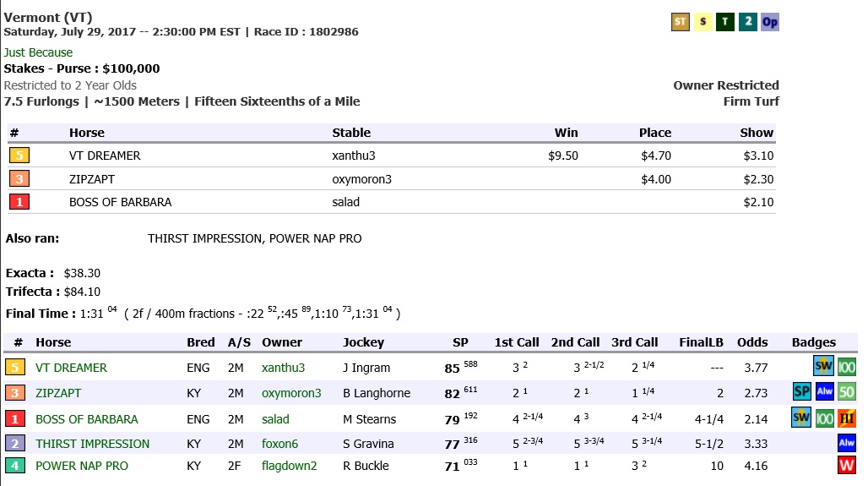Screen dimensions: 868x486
Task: Open the Just Because race link
Action: (38, 52)
